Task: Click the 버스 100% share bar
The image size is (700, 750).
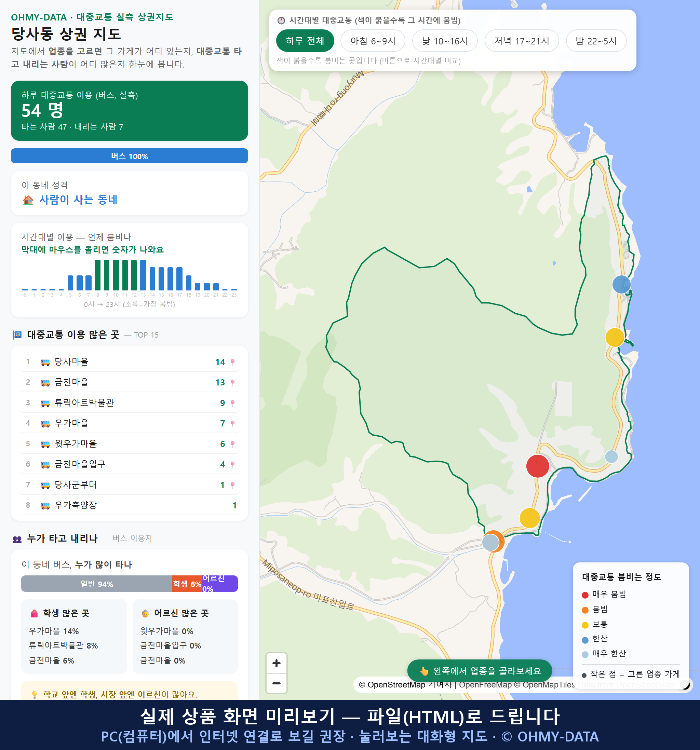Action: click(x=130, y=156)
